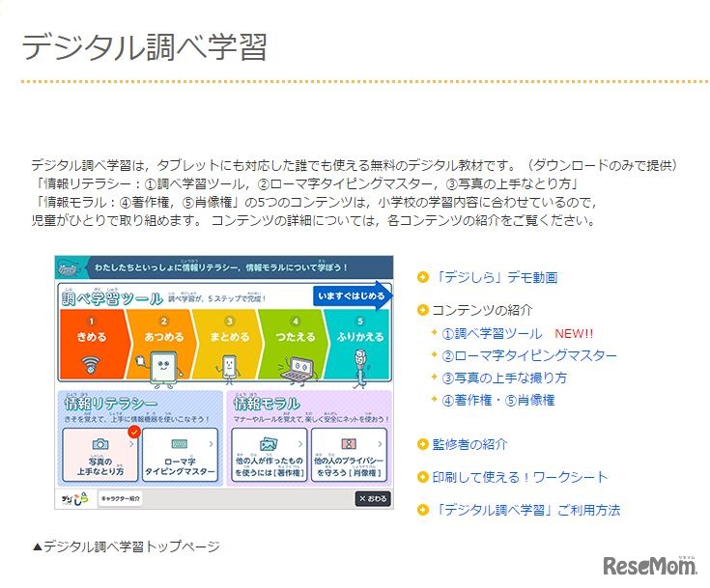
Task: Click the デジしら logo at bottom left
Action: pyautogui.click(x=75, y=499)
